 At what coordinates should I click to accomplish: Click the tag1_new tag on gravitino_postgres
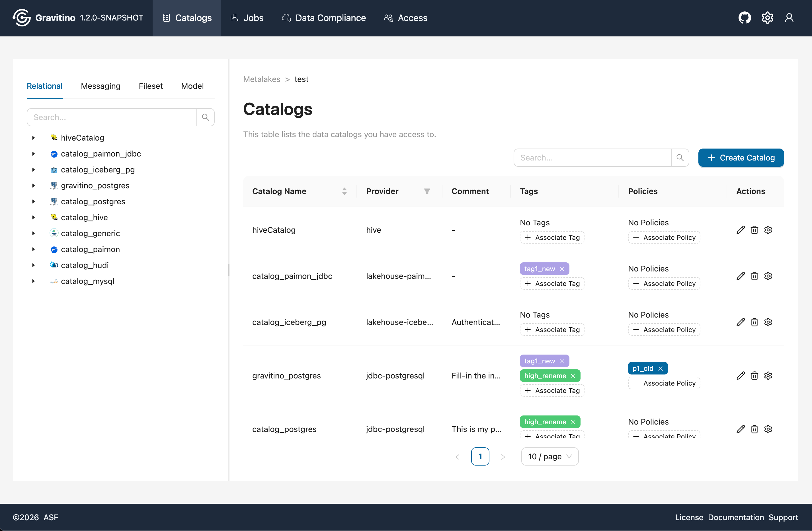540,361
